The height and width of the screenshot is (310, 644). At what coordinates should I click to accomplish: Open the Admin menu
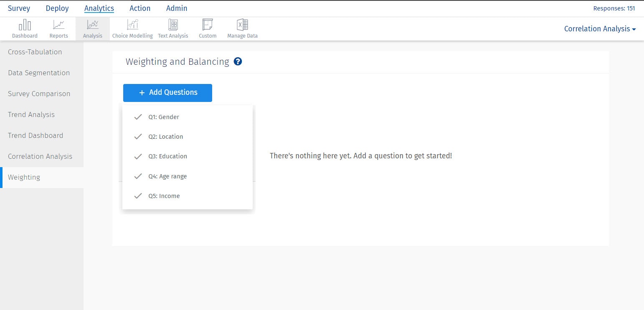[x=177, y=8]
